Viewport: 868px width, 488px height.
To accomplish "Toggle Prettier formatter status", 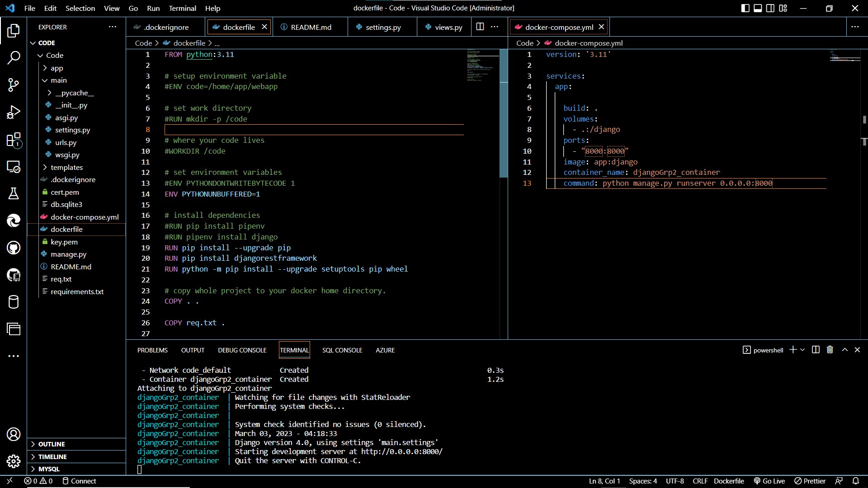I will coord(810,481).
